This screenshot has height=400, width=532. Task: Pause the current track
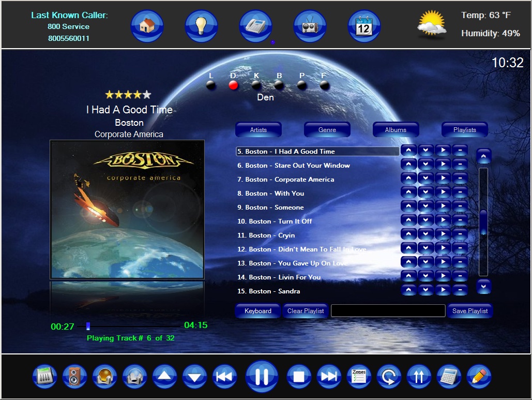[262, 377]
